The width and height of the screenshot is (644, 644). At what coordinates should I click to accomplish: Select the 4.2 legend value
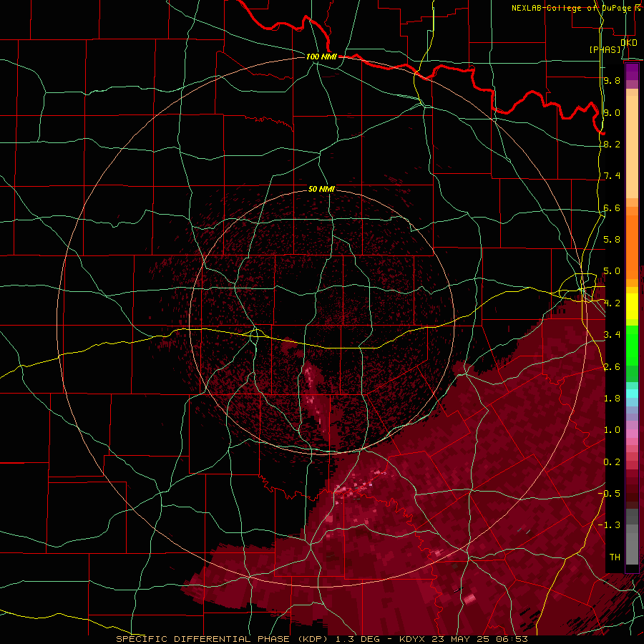point(612,303)
